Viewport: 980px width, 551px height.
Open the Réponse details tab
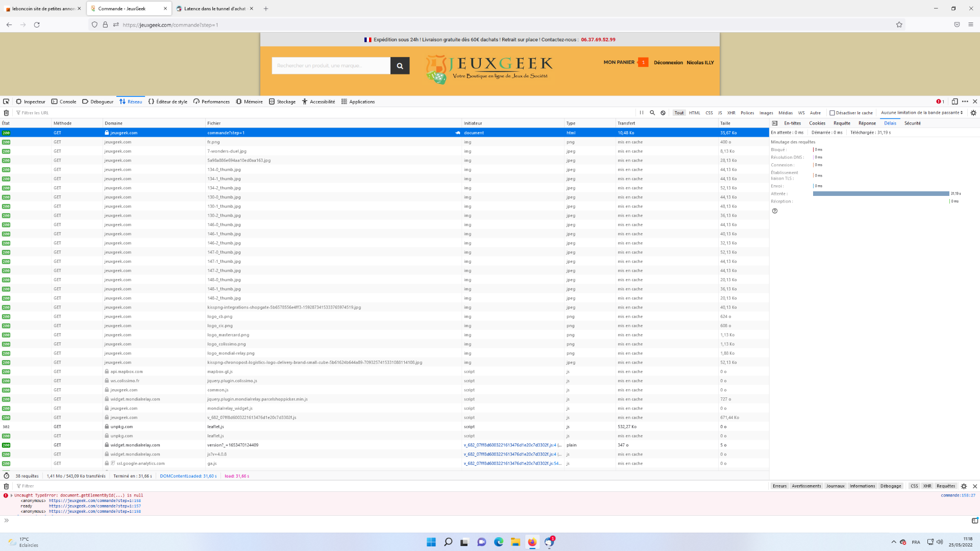point(867,123)
